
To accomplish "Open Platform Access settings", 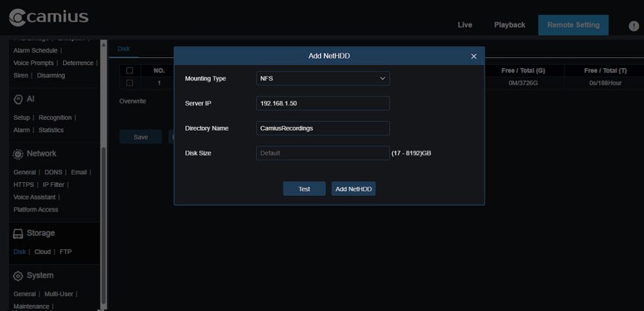I will click(x=35, y=210).
